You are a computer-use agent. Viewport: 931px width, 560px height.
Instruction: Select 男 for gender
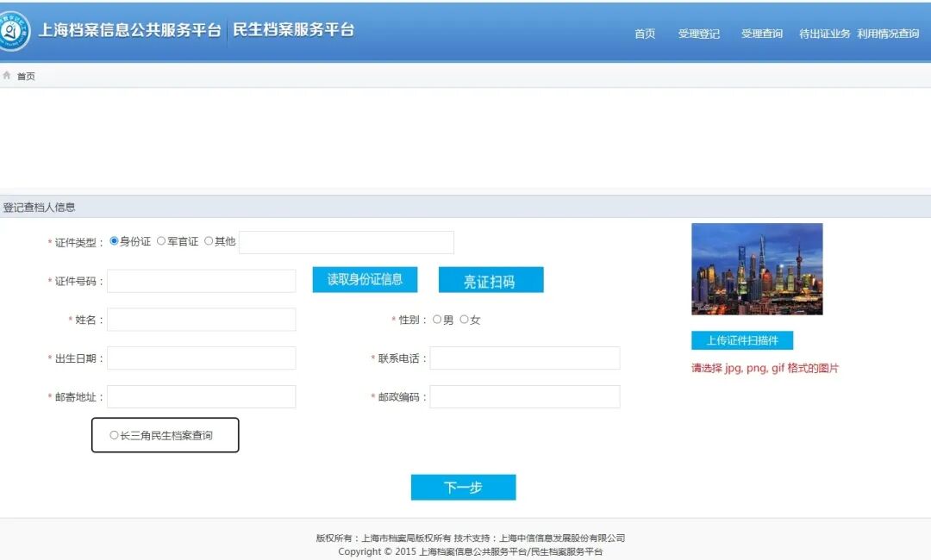pos(438,319)
